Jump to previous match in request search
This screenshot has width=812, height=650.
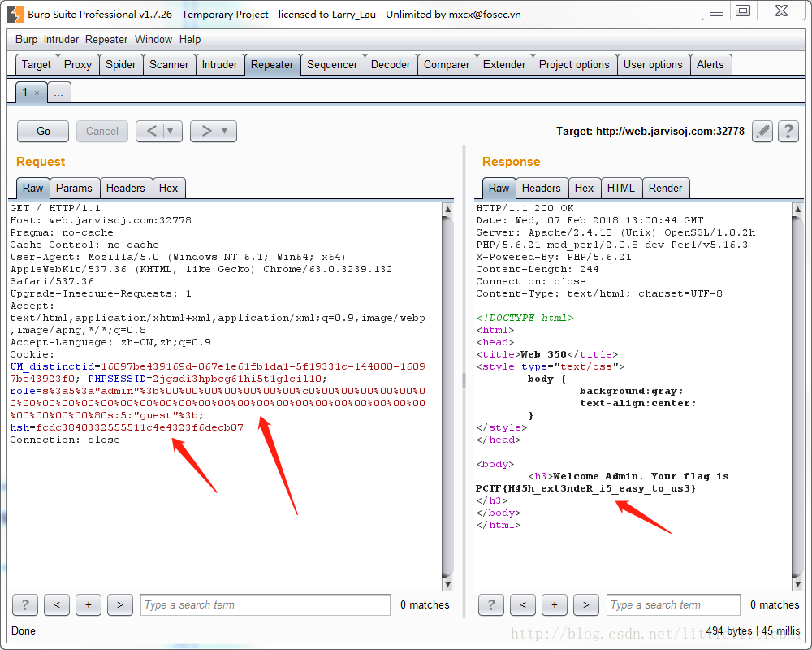click(57, 604)
